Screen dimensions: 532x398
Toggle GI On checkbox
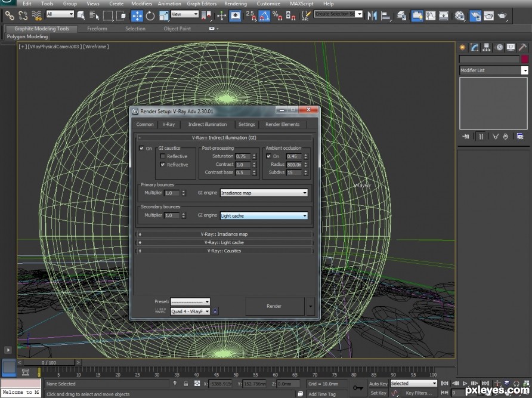point(141,148)
